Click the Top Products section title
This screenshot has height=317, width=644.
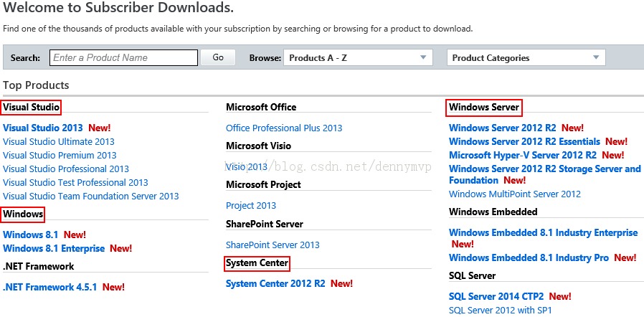pyautogui.click(x=36, y=85)
